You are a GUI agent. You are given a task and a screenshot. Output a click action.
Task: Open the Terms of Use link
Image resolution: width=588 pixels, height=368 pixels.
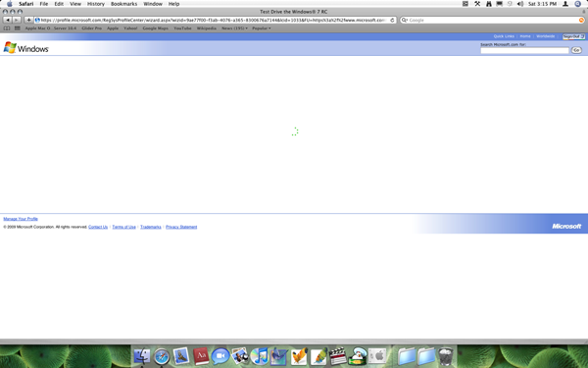click(x=123, y=227)
